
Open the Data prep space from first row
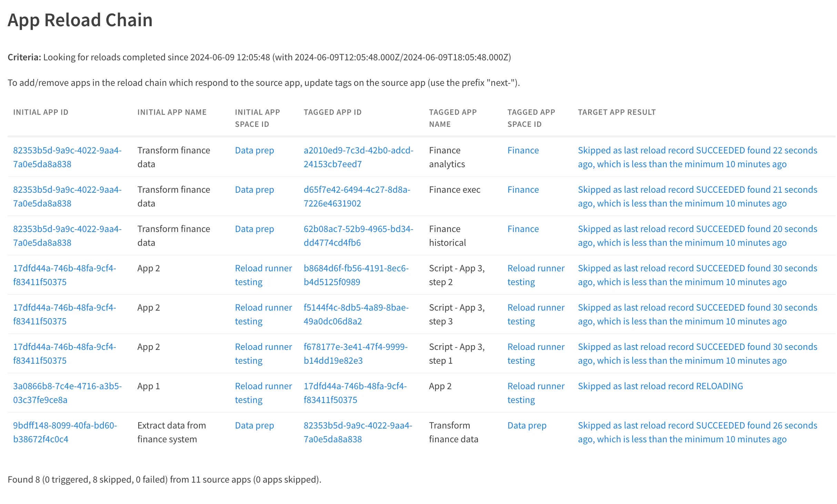254,150
